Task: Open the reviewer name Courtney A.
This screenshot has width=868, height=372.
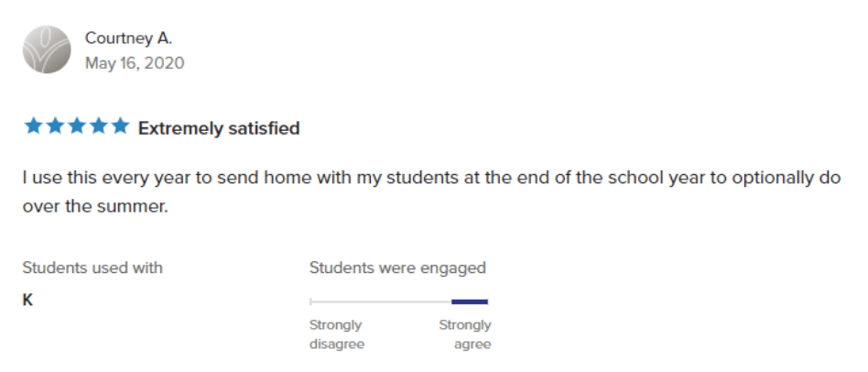Action: pos(128,38)
